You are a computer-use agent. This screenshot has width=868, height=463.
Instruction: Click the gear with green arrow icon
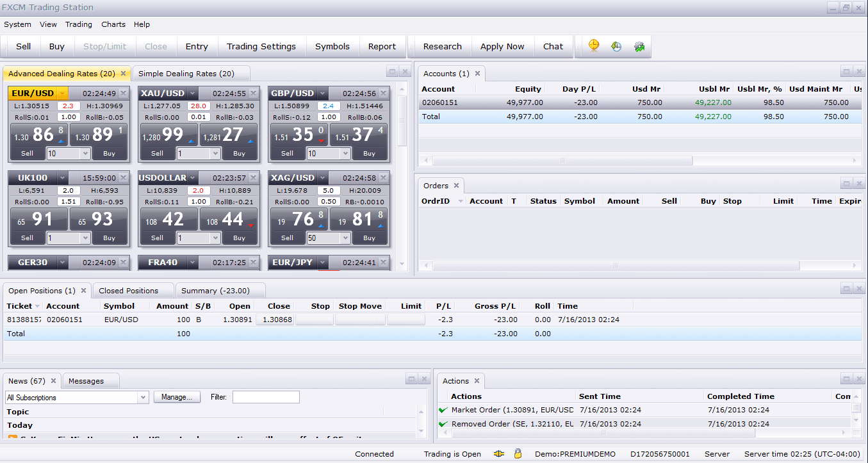tap(639, 46)
